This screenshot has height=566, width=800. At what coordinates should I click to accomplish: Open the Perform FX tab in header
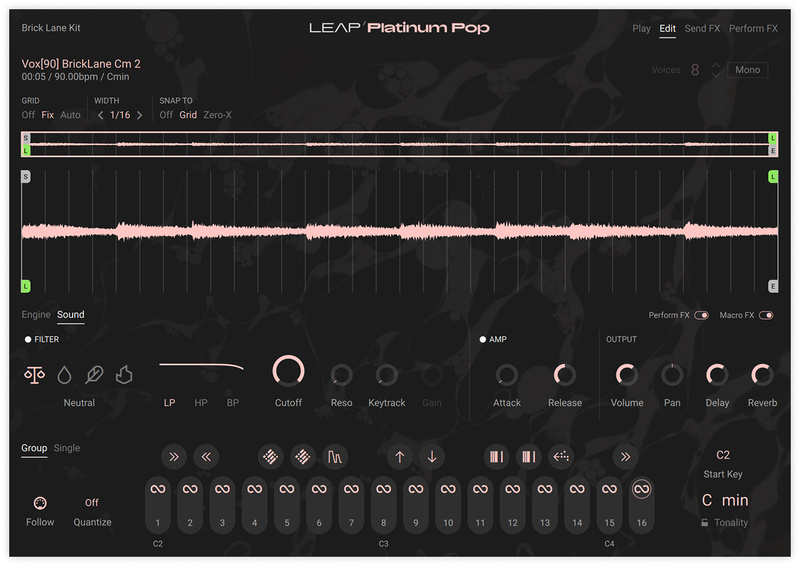click(x=753, y=29)
